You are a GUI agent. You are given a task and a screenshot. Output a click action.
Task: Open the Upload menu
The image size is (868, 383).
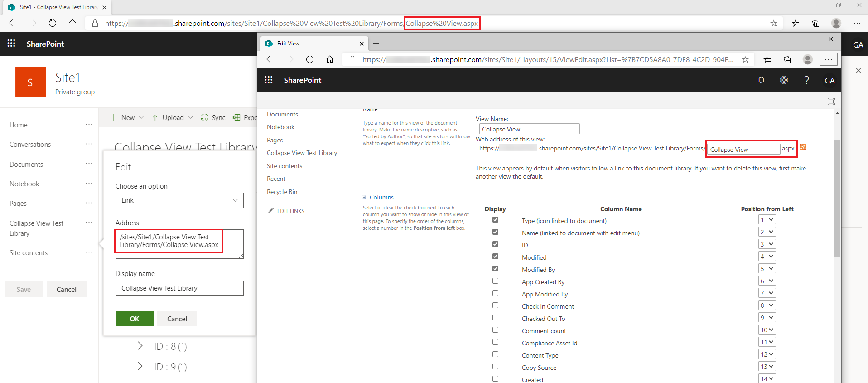pyautogui.click(x=173, y=117)
